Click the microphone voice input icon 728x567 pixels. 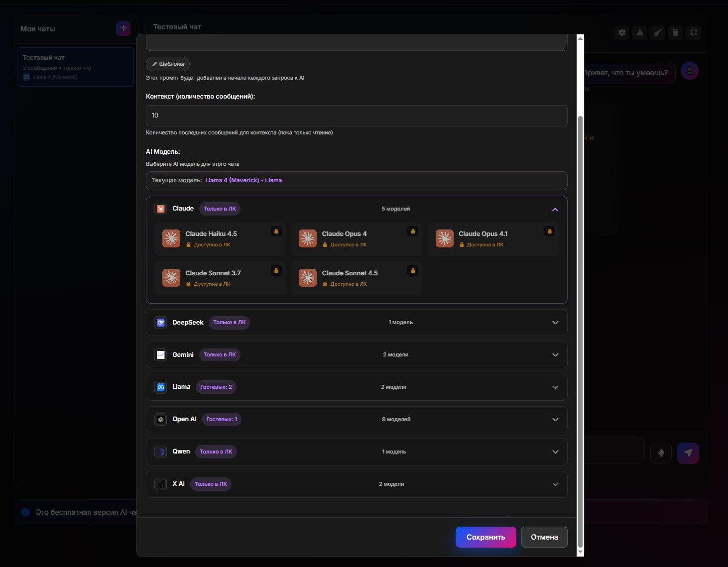(661, 453)
